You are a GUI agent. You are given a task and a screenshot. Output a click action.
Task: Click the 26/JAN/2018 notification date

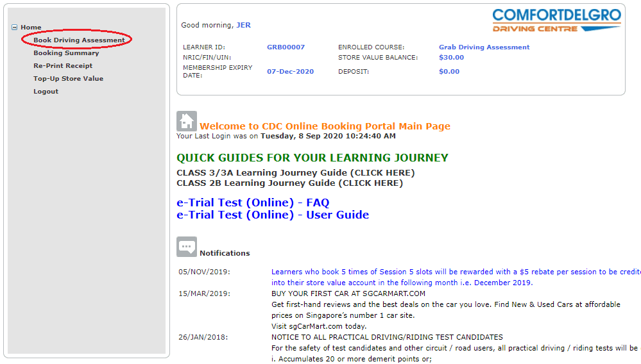[x=203, y=338]
